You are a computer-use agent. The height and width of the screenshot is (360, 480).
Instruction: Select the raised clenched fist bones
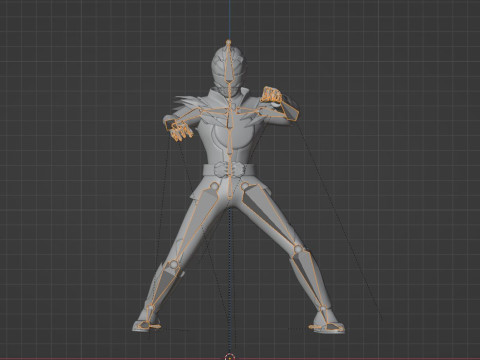(272, 95)
